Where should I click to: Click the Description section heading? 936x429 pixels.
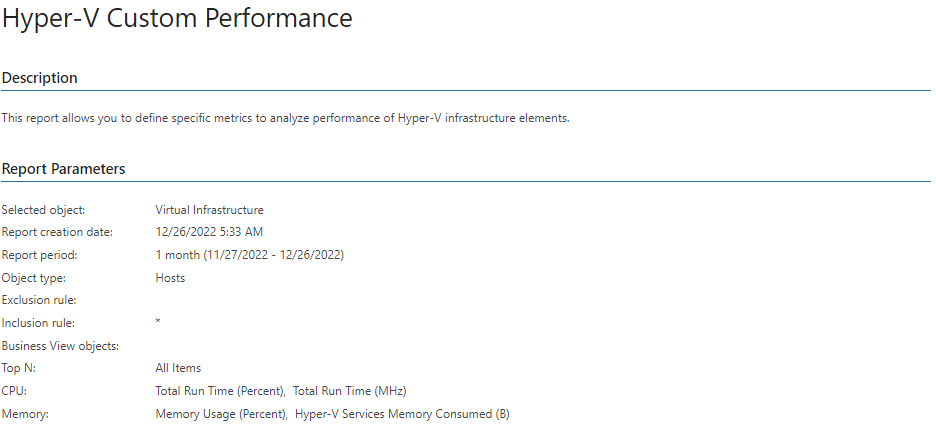[39, 78]
